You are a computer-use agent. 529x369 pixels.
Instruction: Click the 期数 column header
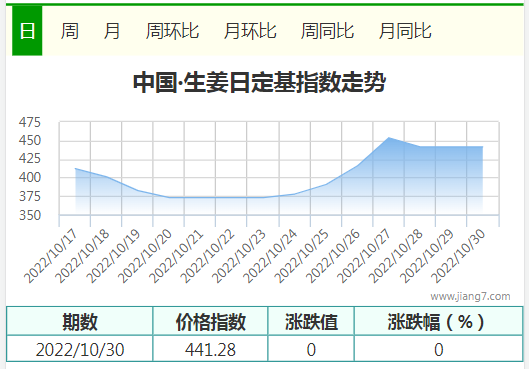80,321
